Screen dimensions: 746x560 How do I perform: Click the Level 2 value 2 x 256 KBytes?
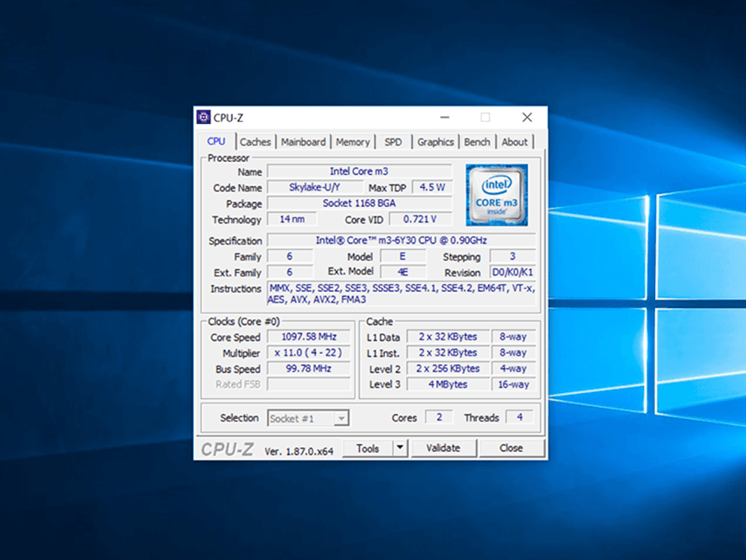447,369
